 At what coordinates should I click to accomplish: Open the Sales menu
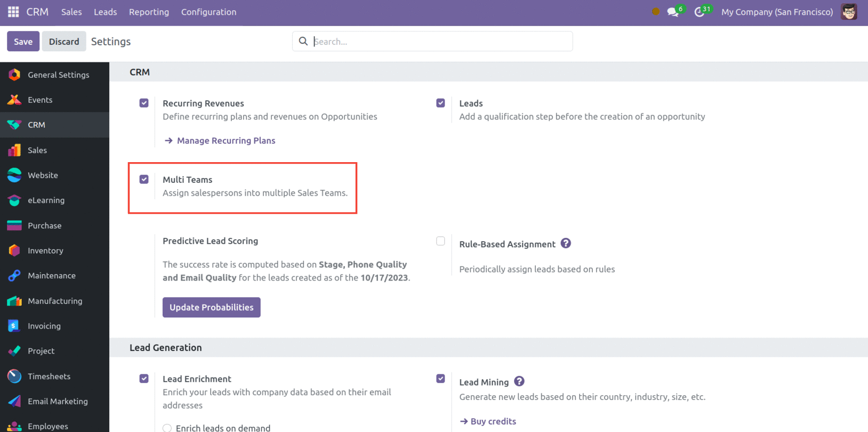[71, 12]
